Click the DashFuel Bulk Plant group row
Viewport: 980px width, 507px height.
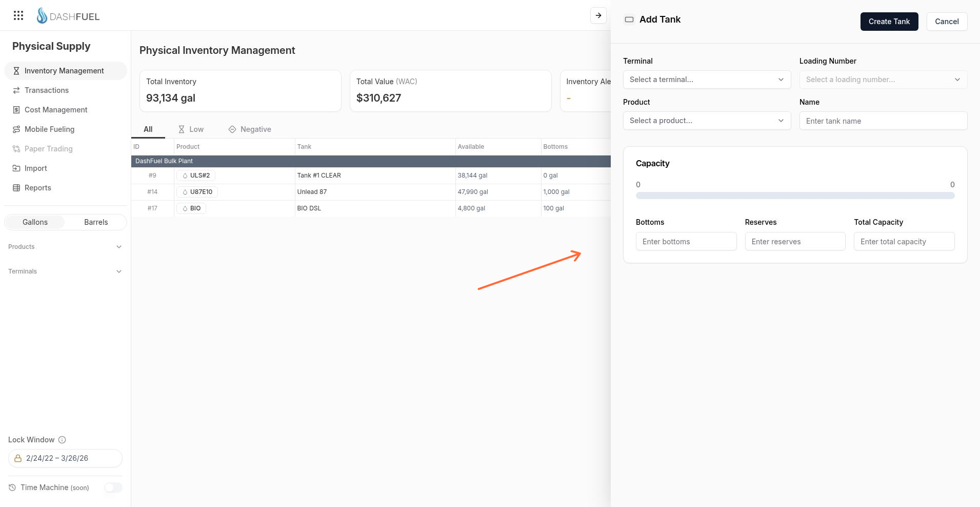click(371, 161)
